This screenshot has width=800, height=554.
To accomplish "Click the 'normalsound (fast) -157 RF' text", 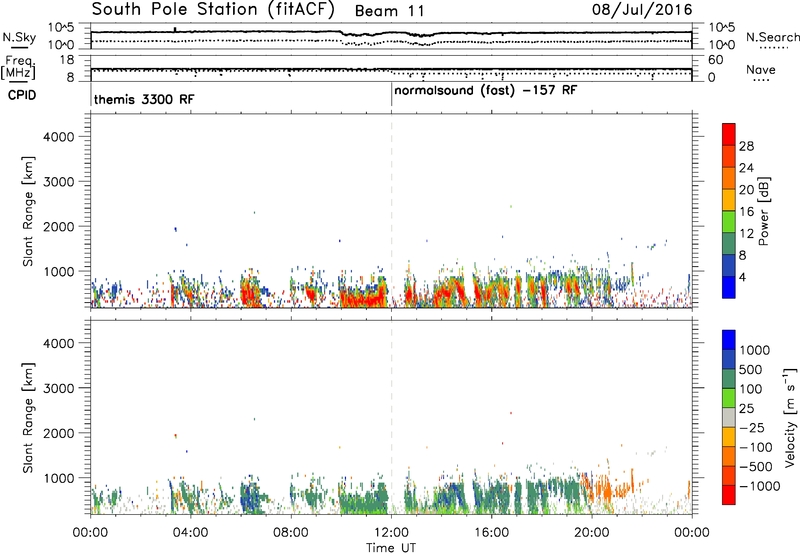I will [x=486, y=91].
